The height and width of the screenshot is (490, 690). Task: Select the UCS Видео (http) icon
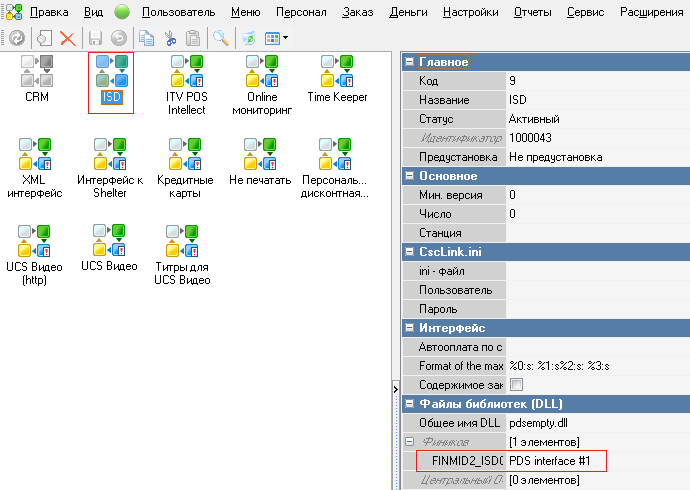pos(33,242)
